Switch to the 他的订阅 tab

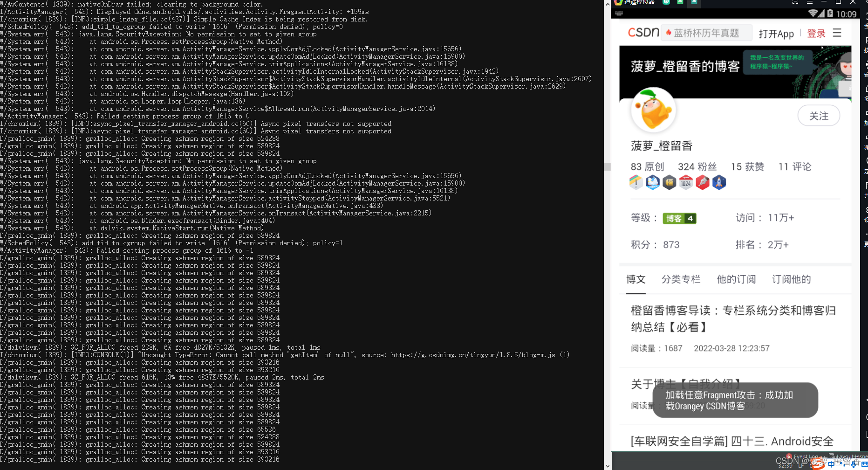(736, 279)
